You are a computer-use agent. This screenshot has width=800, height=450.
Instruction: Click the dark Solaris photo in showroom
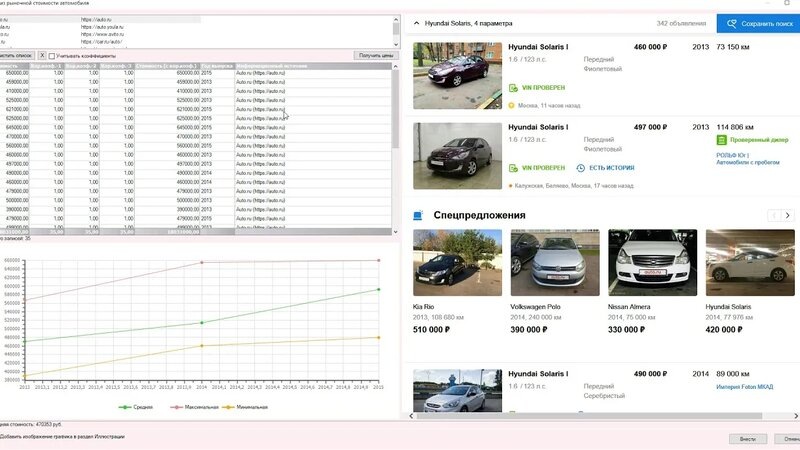coord(457,156)
